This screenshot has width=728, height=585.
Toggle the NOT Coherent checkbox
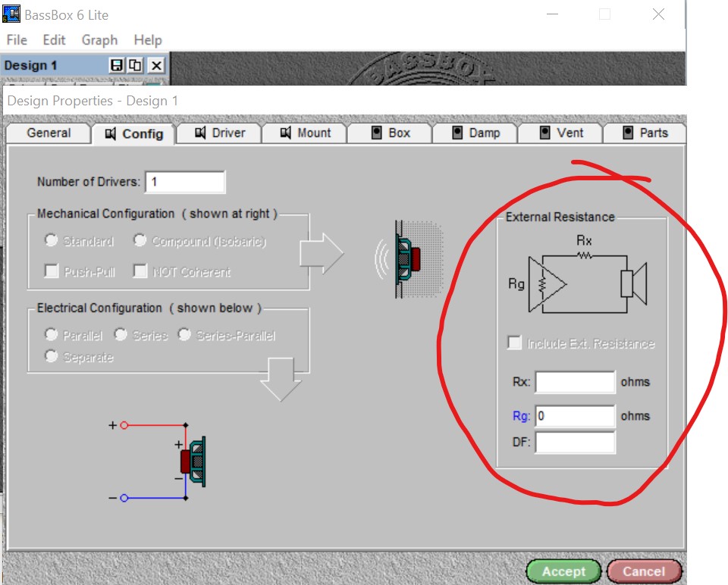point(140,271)
